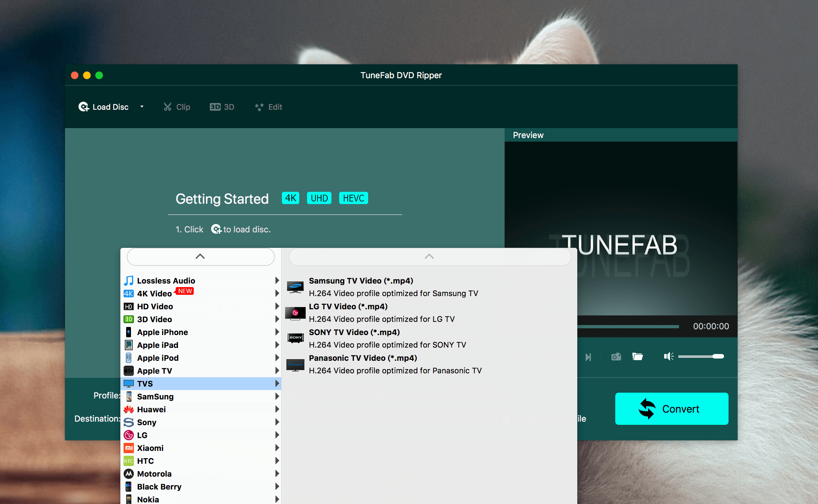
Task: Open the 3D settings tool
Action: coord(222,107)
